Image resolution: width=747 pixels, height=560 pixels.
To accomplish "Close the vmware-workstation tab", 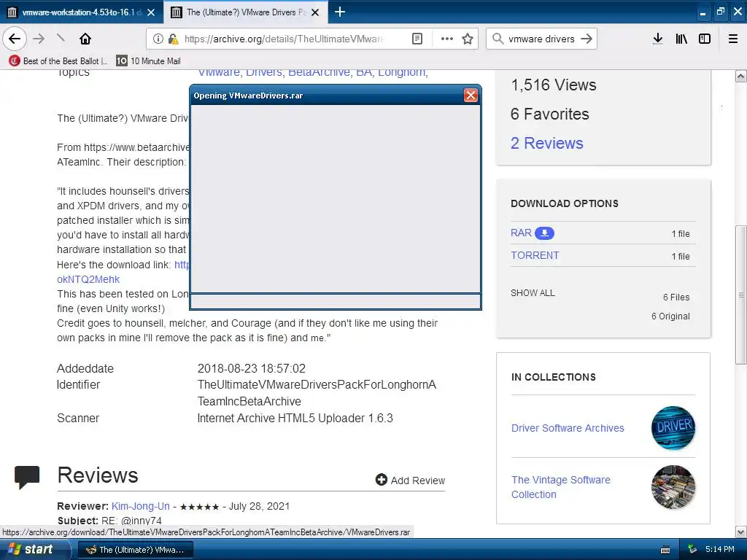I will coord(151,12).
